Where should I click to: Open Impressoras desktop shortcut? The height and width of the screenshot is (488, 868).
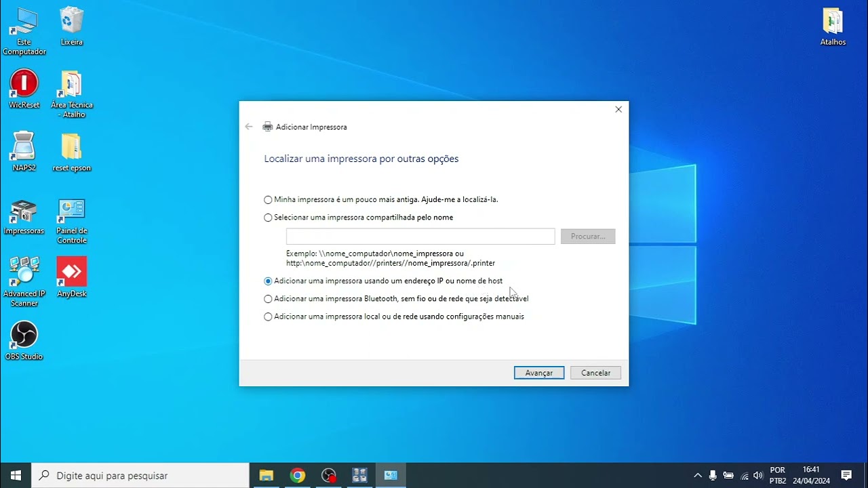click(x=24, y=217)
